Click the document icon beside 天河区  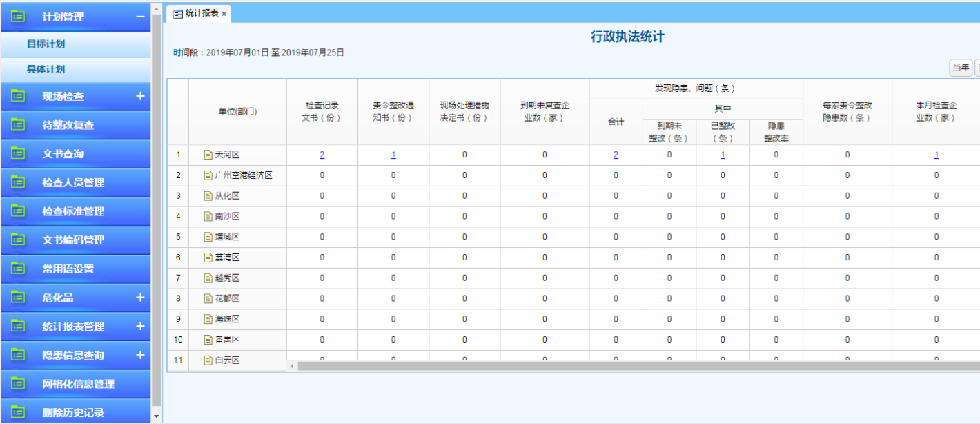tap(208, 155)
